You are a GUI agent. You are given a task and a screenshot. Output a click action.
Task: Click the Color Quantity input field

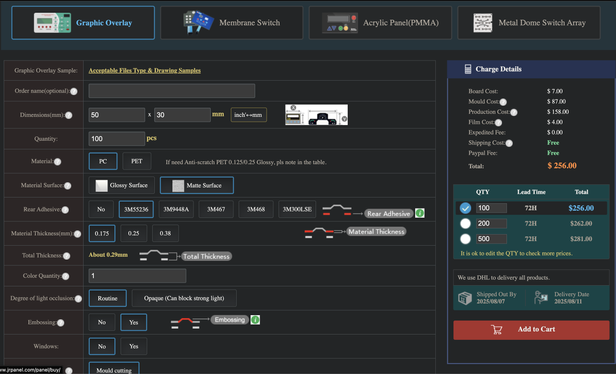137,276
